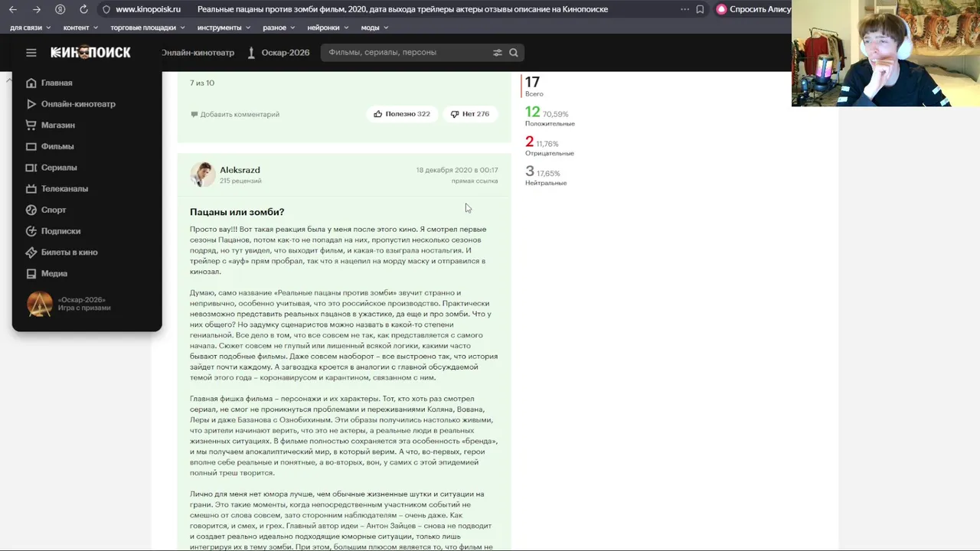Viewport: 980px width, 551px height.
Task: Click the Спросить Алису button
Action: point(753,9)
